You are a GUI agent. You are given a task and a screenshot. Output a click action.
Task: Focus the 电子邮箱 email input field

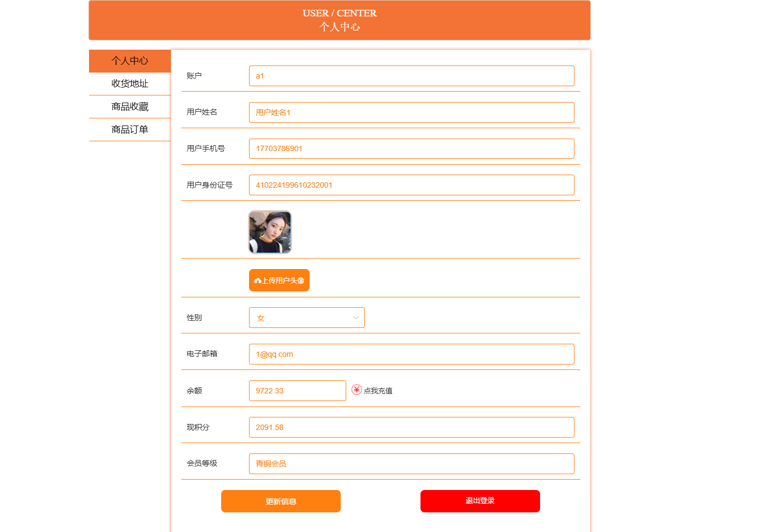click(411, 354)
